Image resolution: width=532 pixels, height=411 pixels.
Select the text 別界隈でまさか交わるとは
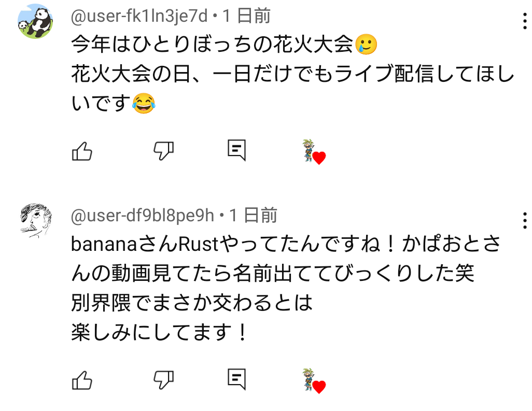192,303
